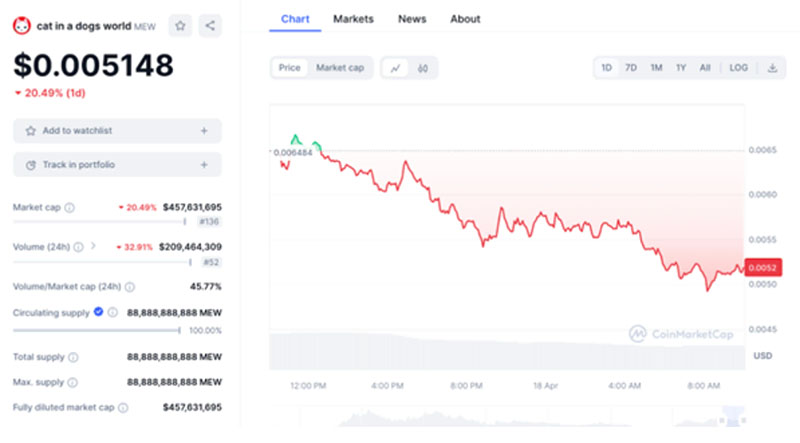Open the News tab

tap(412, 19)
